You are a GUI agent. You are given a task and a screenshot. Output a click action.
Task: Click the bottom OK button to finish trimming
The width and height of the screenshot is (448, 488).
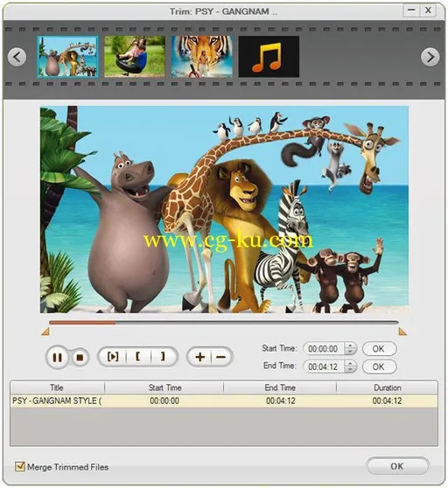(x=397, y=466)
